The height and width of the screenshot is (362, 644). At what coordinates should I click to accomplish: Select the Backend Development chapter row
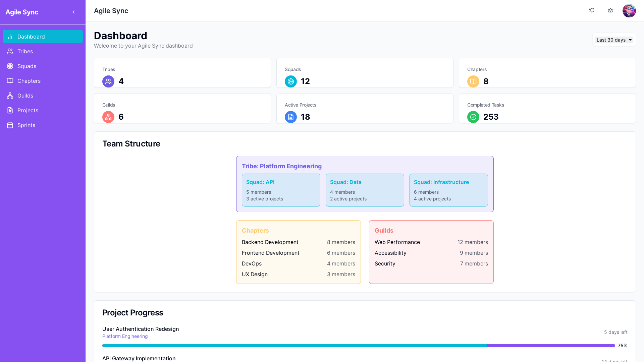299,242
